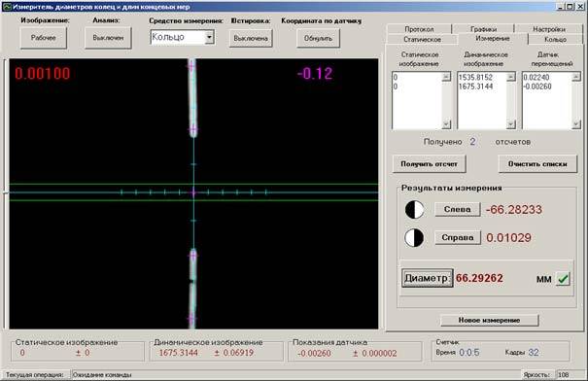
Task: Click the time counter 0:0:5
Action: [x=469, y=353]
